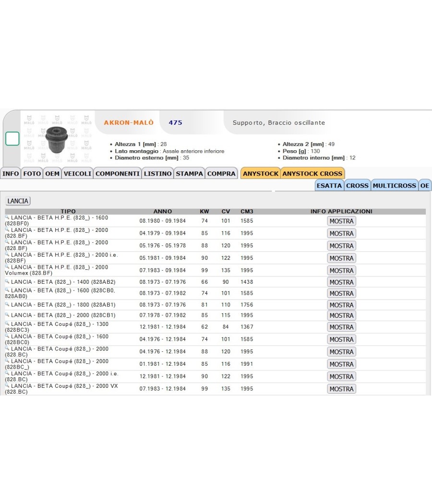432x504 pixels.
Task: Open the OEM tab
Action: (52, 174)
